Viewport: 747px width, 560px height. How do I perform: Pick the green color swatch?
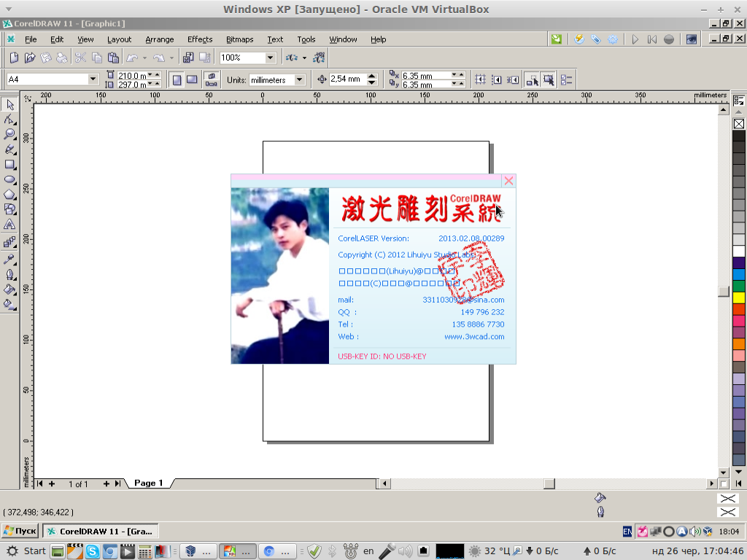coord(739,286)
